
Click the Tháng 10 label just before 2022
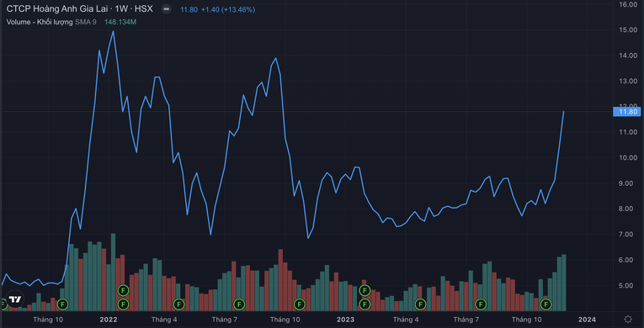coord(48,319)
